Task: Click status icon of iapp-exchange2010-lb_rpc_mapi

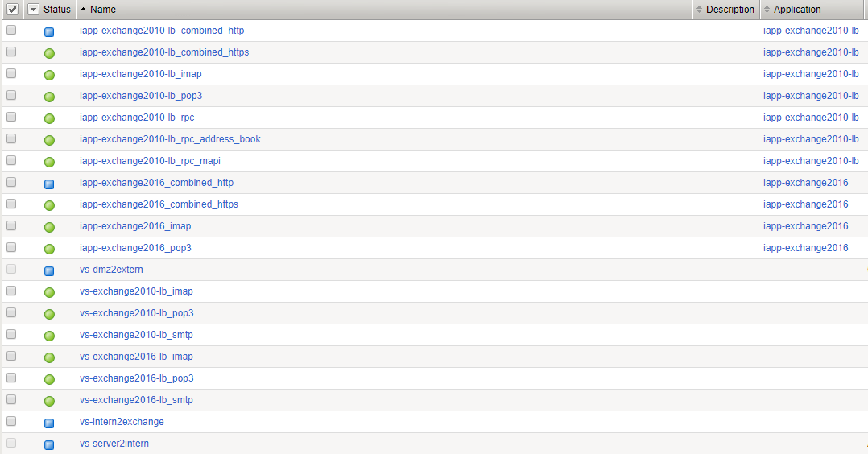Action: [x=49, y=163]
